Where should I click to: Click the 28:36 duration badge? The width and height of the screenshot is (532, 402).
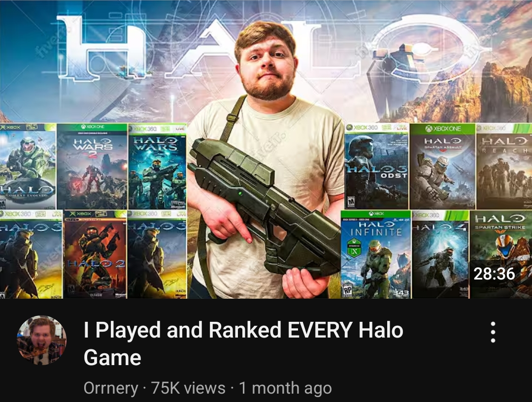click(x=494, y=274)
